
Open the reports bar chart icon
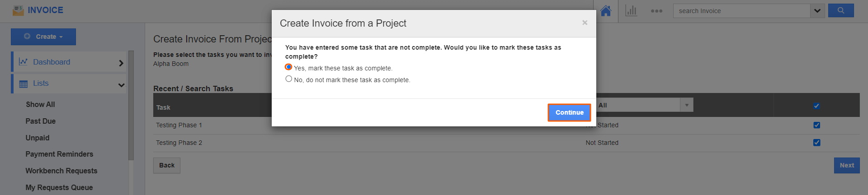point(631,11)
